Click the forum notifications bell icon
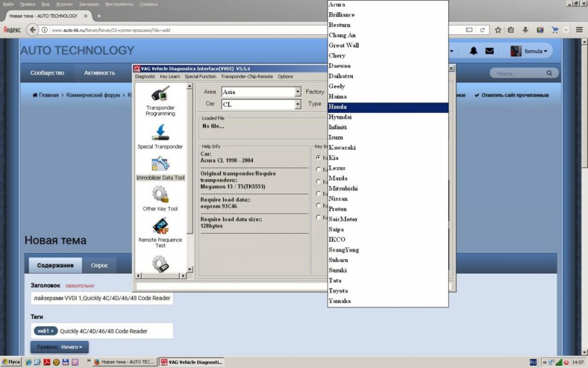588x368 pixels. [473, 51]
